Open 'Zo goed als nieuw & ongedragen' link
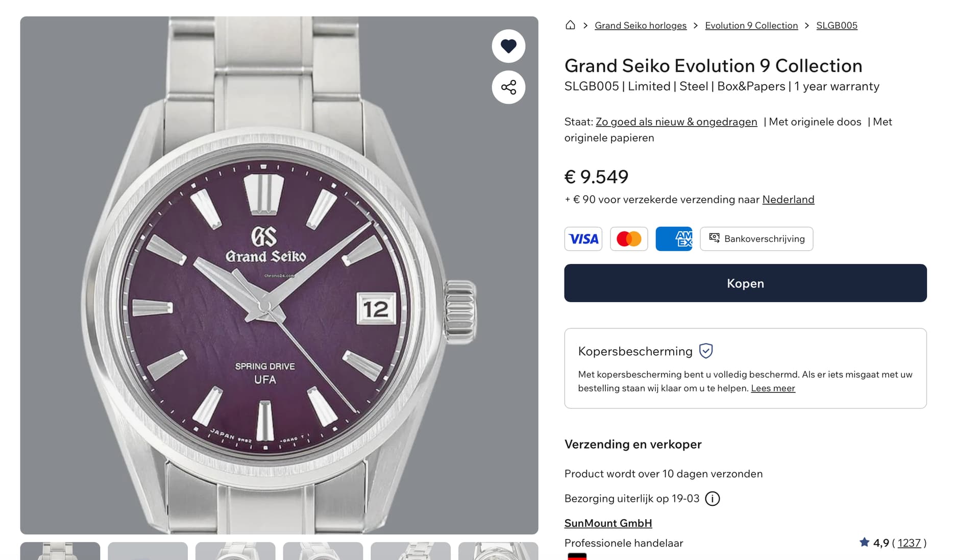 pos(676,122)
